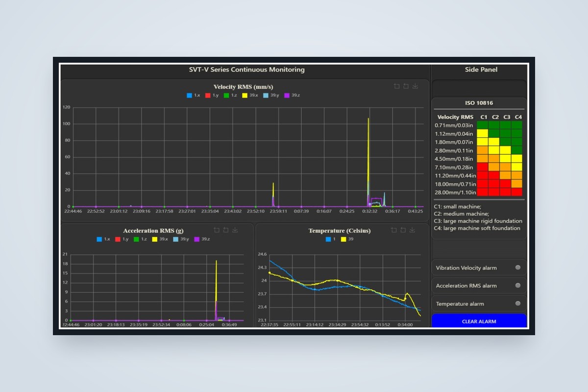Click the Temperature alarm indicator

click(x=518, y=304)
